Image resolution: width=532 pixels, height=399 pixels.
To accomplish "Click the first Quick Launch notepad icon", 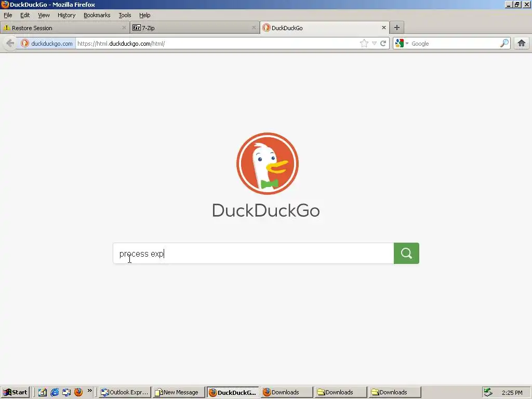I will pos(43,392).
